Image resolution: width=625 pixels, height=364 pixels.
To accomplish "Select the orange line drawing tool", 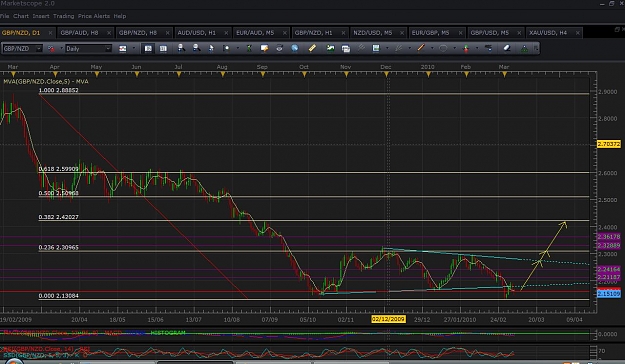I will pyautogui.click(x=421, y=48).
